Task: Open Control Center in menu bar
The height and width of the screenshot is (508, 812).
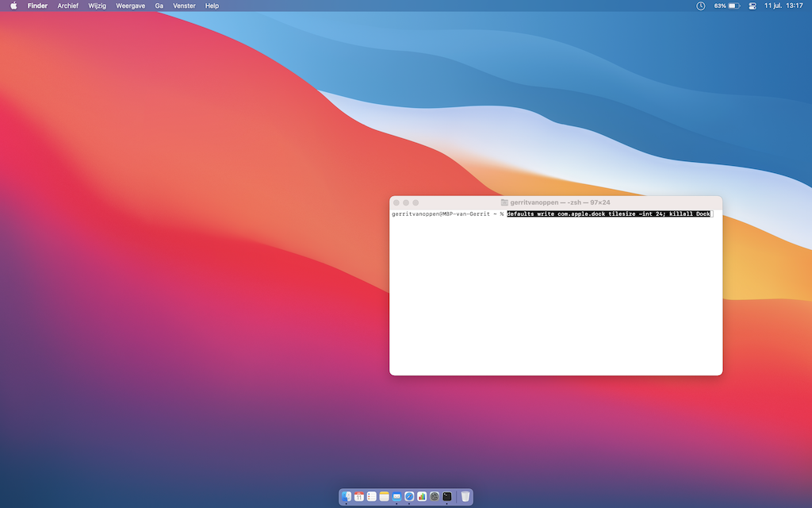Action: coord(753,6)
